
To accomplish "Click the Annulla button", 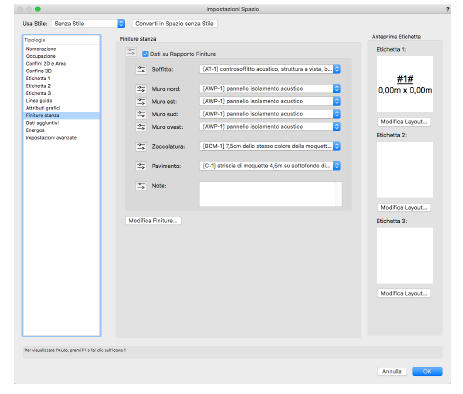I will tap(392, 371).
